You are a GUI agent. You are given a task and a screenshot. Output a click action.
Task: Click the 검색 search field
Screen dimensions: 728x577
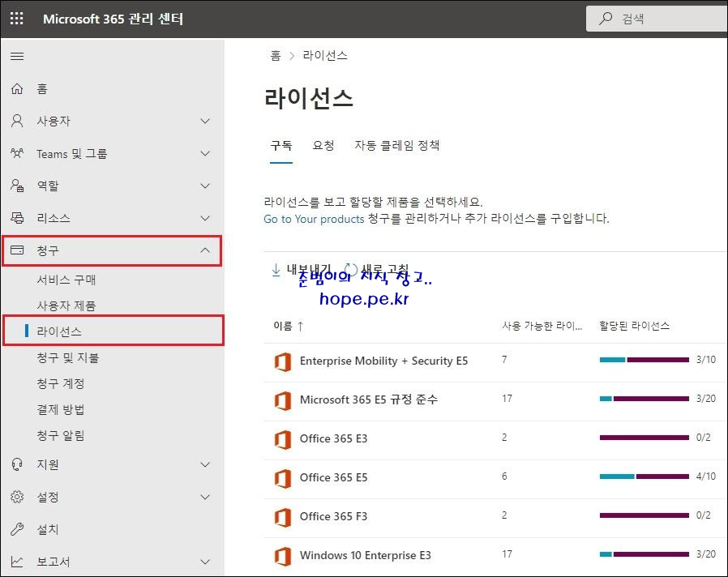coord(657,19)
